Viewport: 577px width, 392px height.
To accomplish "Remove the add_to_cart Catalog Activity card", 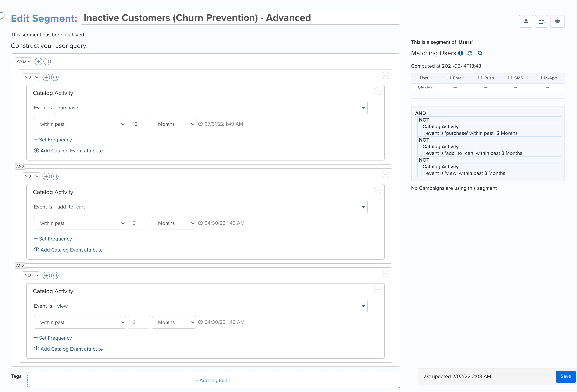I will click(x=378, y=190).
